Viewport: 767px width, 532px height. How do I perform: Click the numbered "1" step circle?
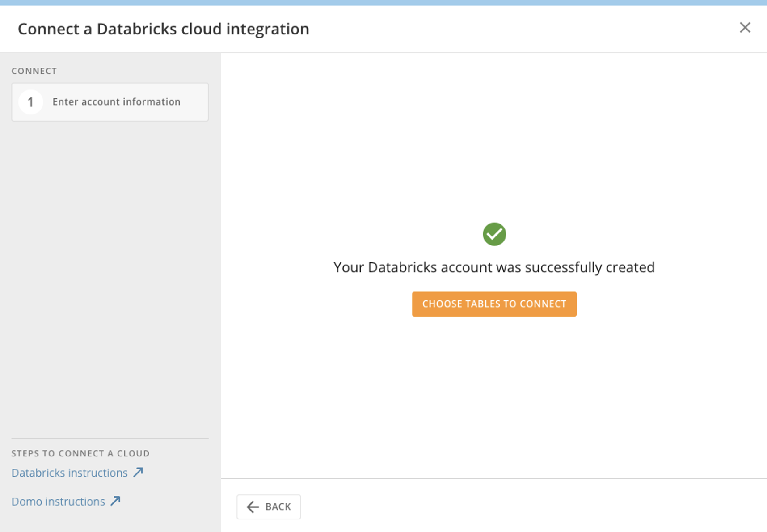tap(30, 102)
